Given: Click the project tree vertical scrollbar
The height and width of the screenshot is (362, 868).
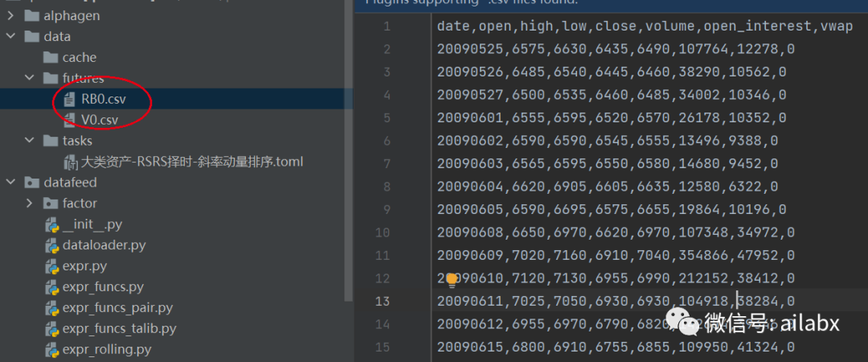Looking at the screenshot, I should click(348, 150).
